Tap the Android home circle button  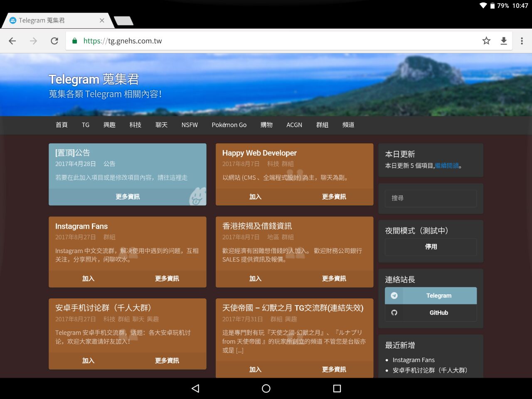click(266, 388)
